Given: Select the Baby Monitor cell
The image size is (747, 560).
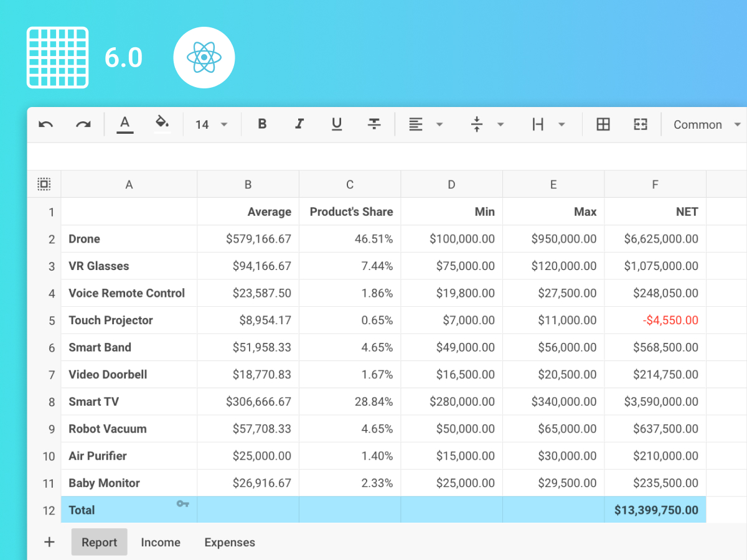Looking at the screenshot, I should [x=129, y=483].
